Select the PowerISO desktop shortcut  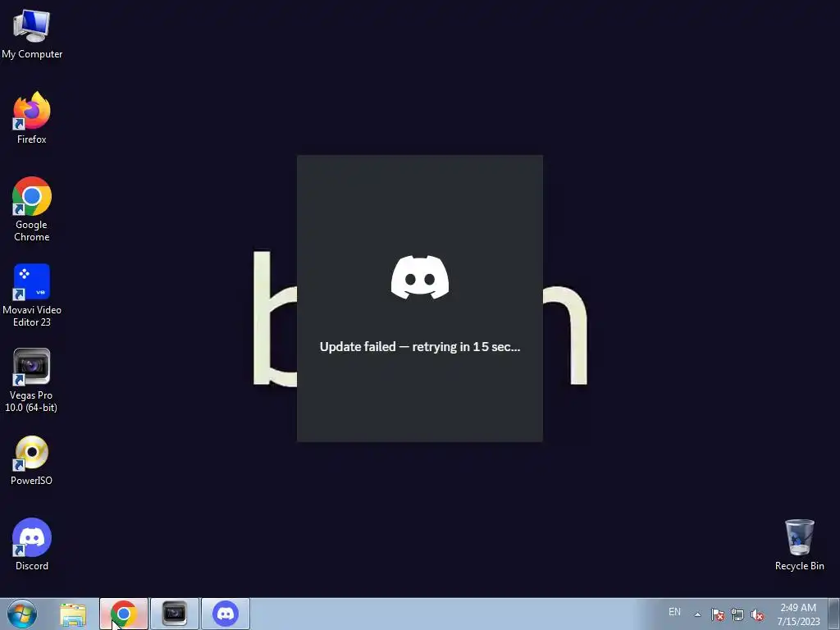[32, 461]
